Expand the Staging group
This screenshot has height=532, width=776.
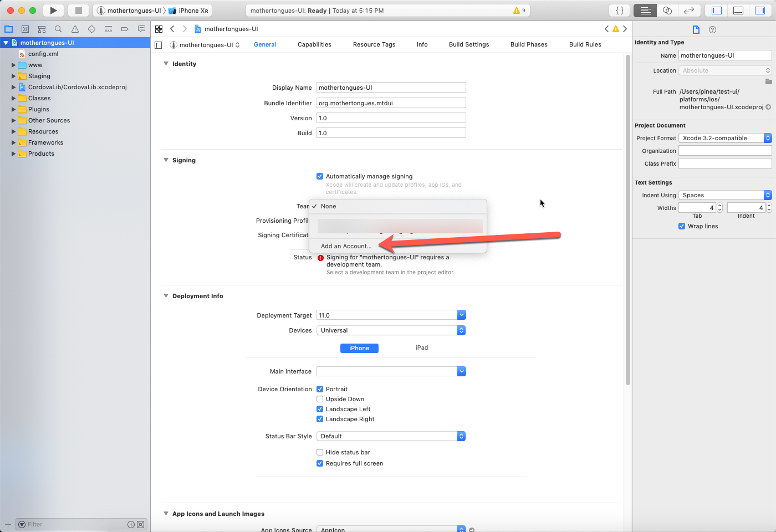coord(13,76)
